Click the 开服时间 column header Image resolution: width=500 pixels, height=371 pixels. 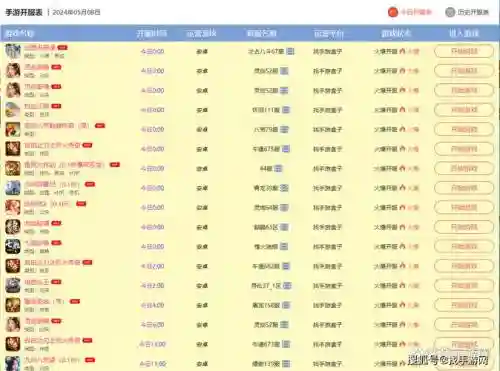152,33
